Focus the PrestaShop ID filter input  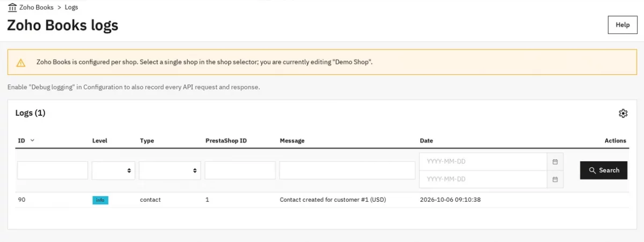point(240,170)
